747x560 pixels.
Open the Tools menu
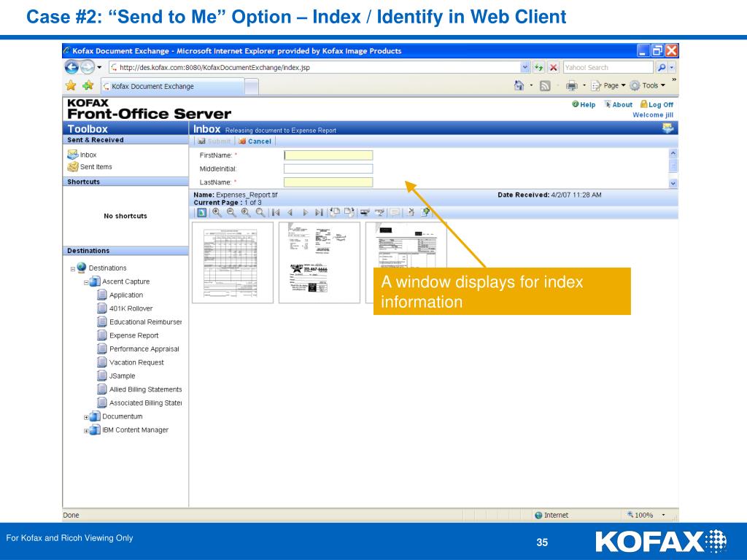pyautogui.click(x=648, y=86)
